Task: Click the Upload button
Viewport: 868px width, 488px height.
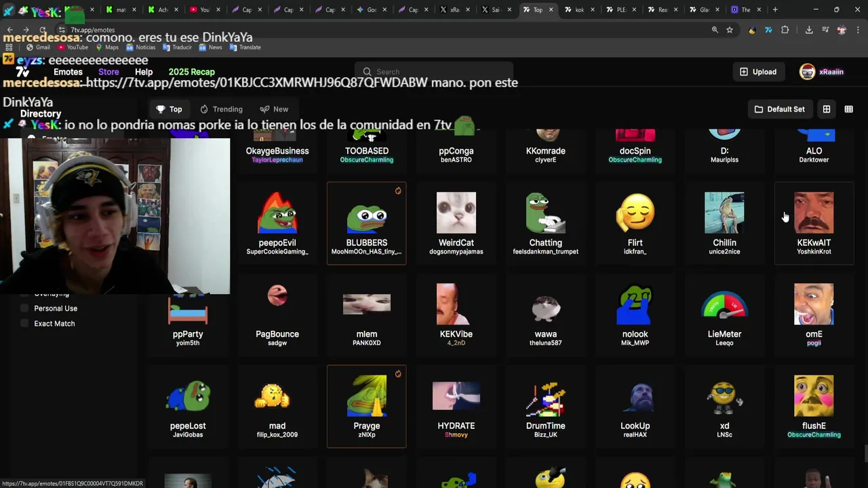Action: point(758,72)
